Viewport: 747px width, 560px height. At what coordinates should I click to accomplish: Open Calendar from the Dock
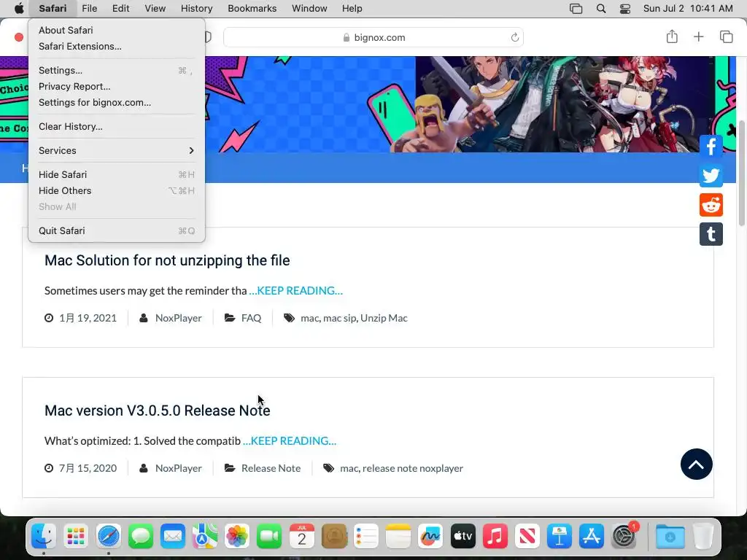point(301,536)
